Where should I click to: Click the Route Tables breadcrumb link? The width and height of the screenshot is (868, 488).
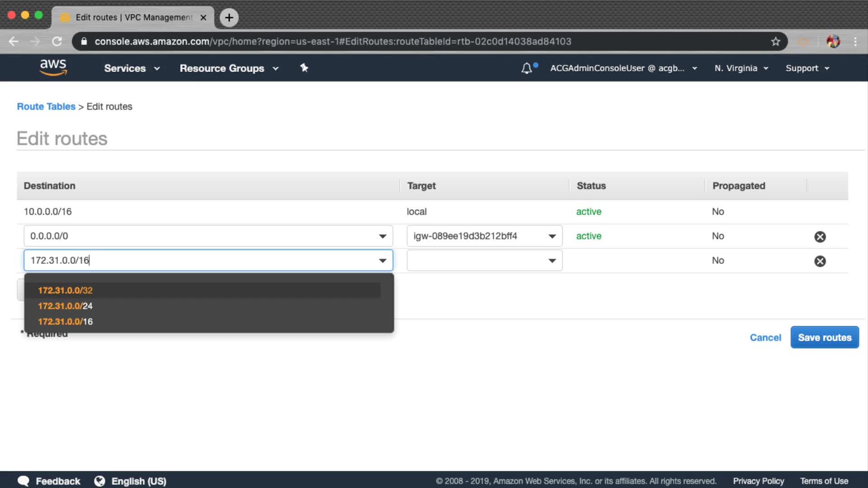46,107
